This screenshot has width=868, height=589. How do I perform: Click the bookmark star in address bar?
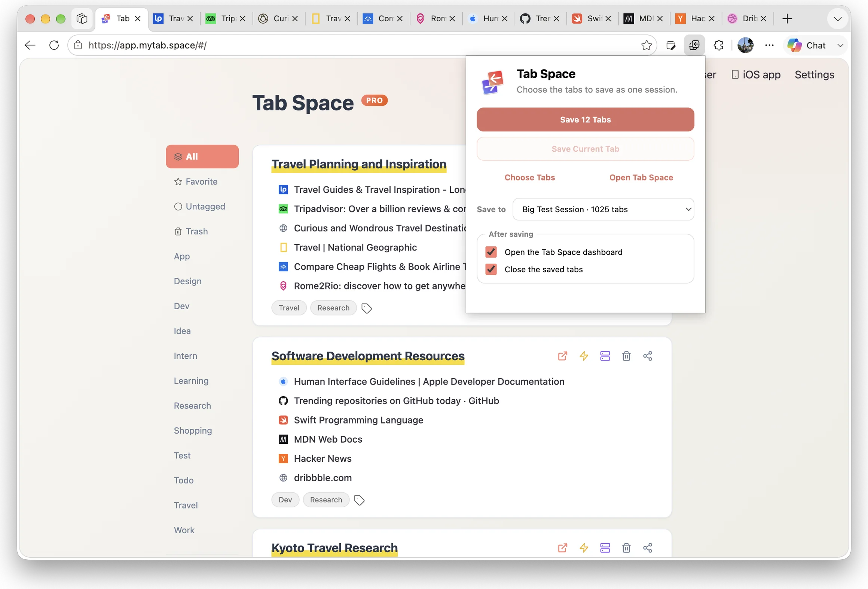pos(646,45)
